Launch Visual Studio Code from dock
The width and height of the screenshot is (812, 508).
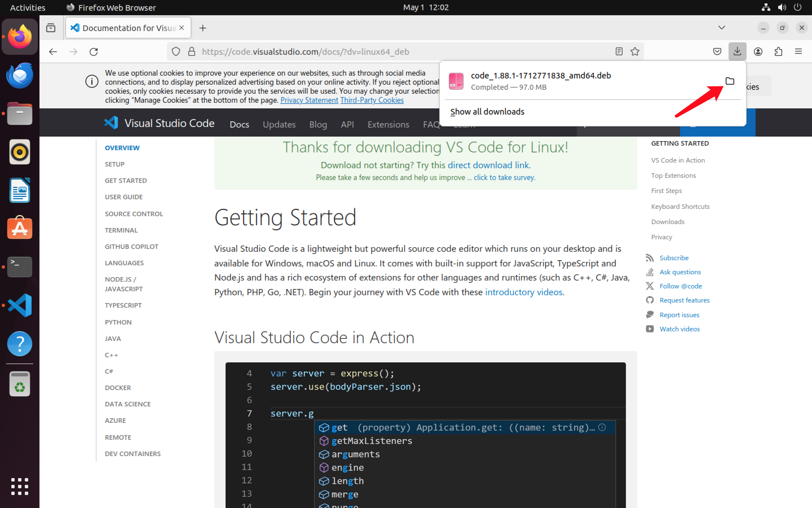pos(20,305)
